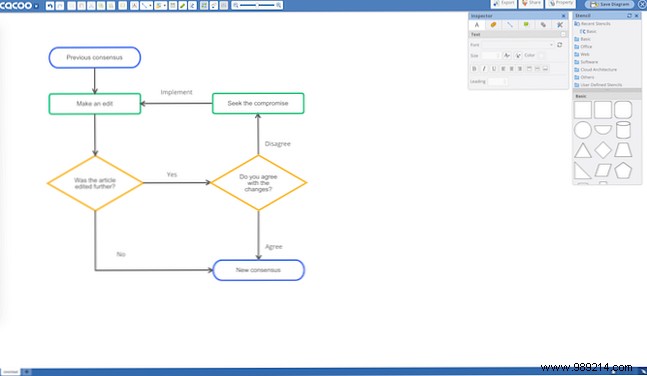Select the 'Previous consensus' shape
The height and width of the screenshot is (376, 647).
[x=94, y=57]
